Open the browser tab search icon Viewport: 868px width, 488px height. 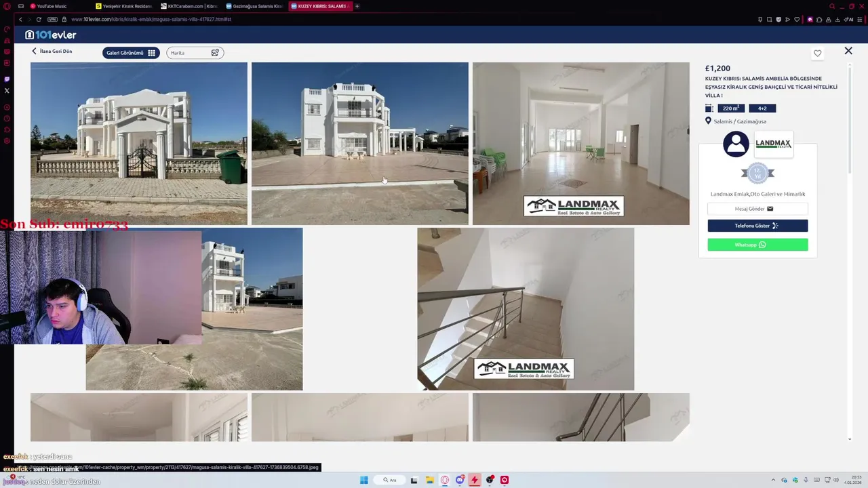point(832,6)
